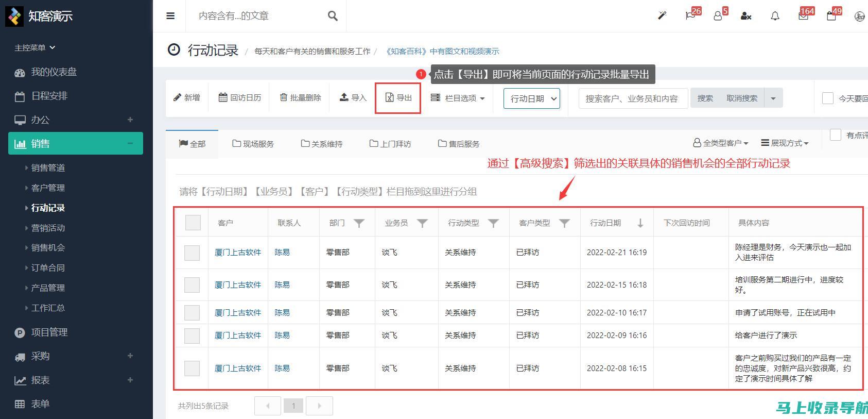Screen dimensions: 868x419
Task: Open the 栏目选项 dropdown
Action: click(x=458, y=98)
